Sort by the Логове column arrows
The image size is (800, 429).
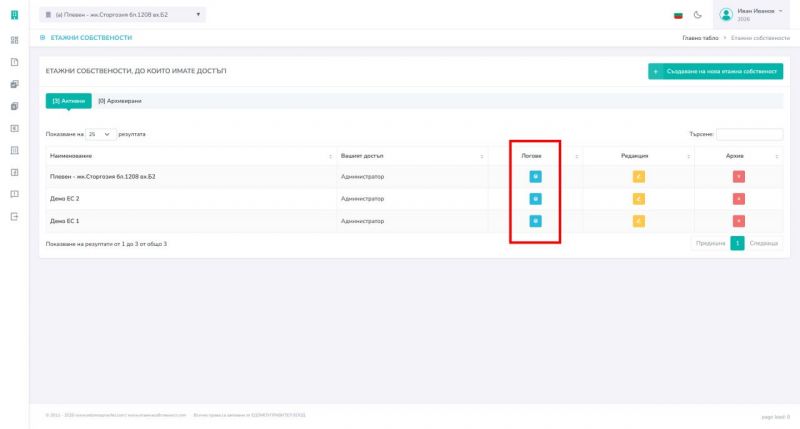(577, 156)
